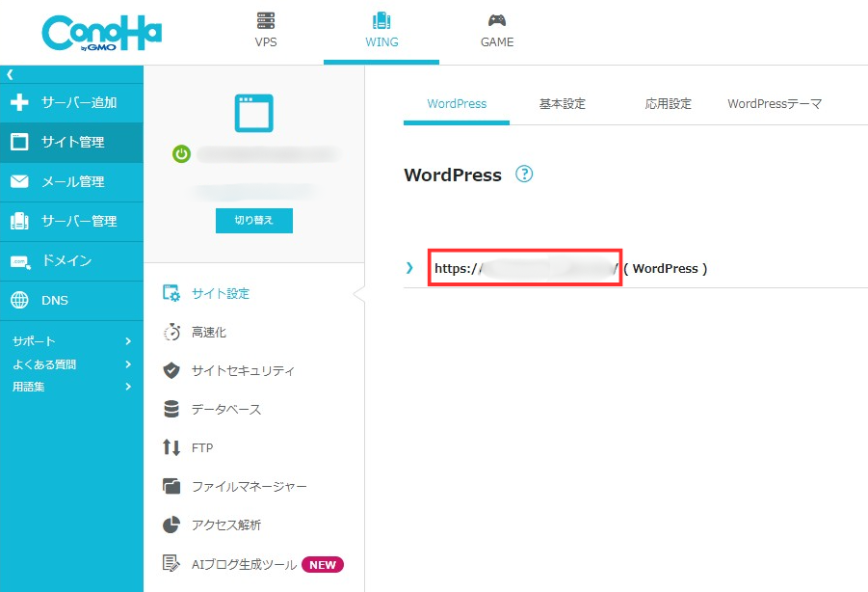
Task: Click the サイト設定 gear-window icon
Action: (171, 293)
